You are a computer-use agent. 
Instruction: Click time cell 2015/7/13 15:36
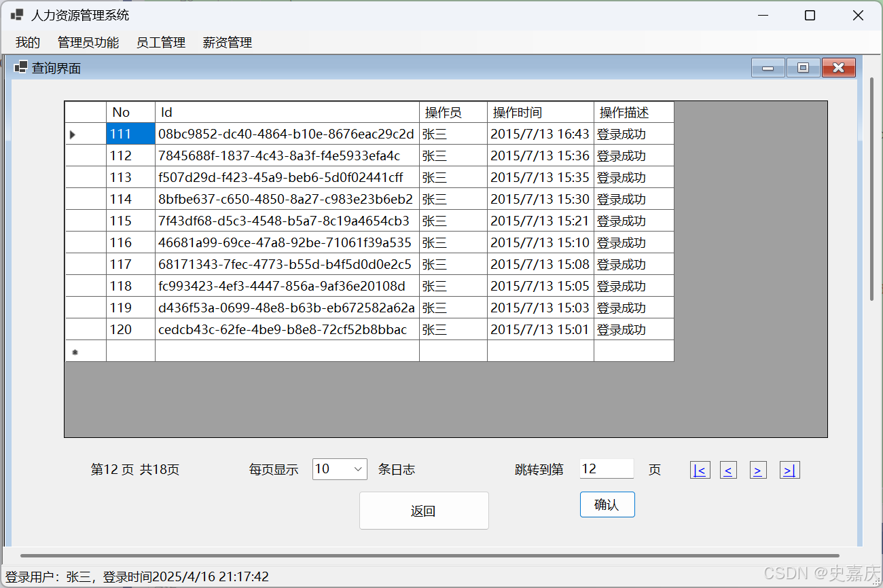pyautogui.click(x=541, y=155)
